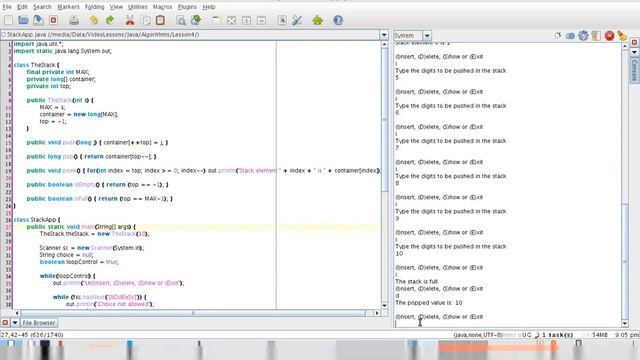Image resolution: width=640 pixels, height=360 pixels.
Task: Click 'The stack is full.' console line
Action: click(417, 281)
